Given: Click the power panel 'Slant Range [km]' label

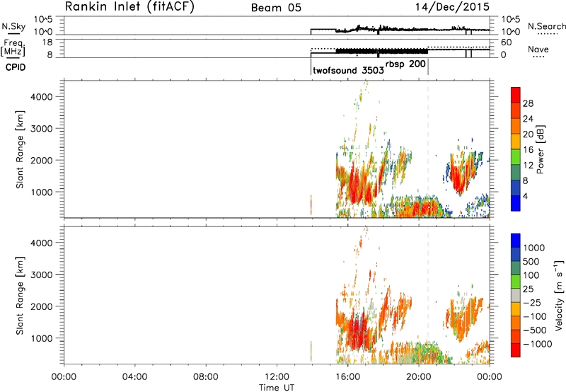Looking at the screenshot, I should pos(20,149).
